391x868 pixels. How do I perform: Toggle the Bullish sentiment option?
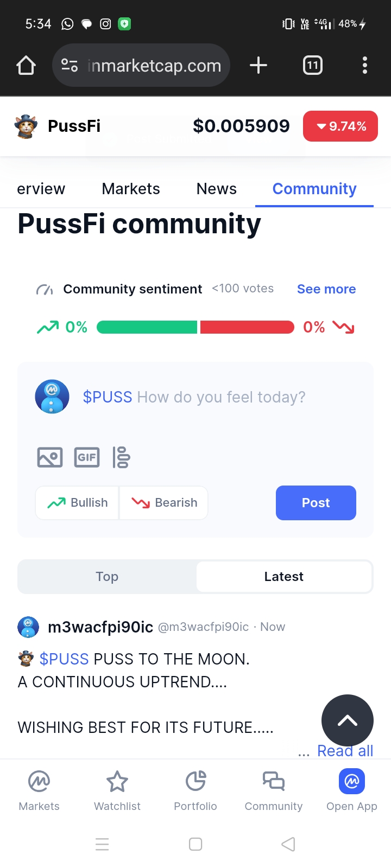click(x=78, y=503)
